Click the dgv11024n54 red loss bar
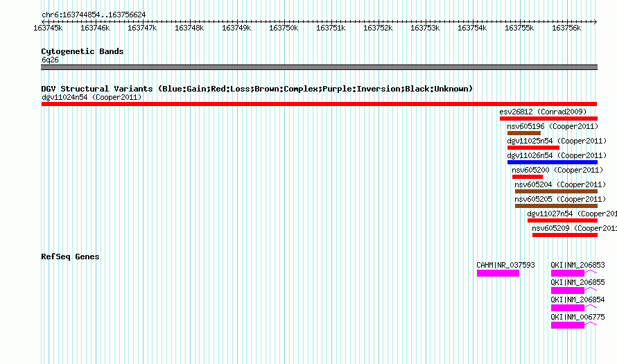Viewport: 617px width, 364px height. point(319,104)
